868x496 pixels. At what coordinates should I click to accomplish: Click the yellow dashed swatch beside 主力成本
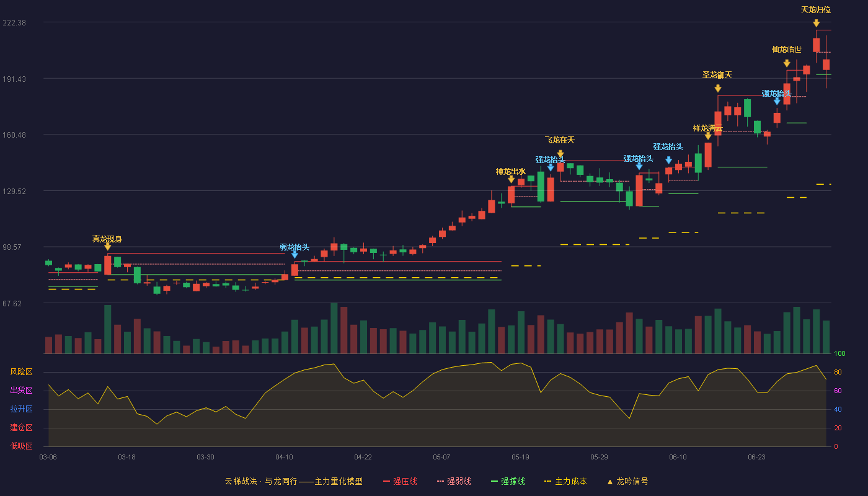(x=547, y=481)
